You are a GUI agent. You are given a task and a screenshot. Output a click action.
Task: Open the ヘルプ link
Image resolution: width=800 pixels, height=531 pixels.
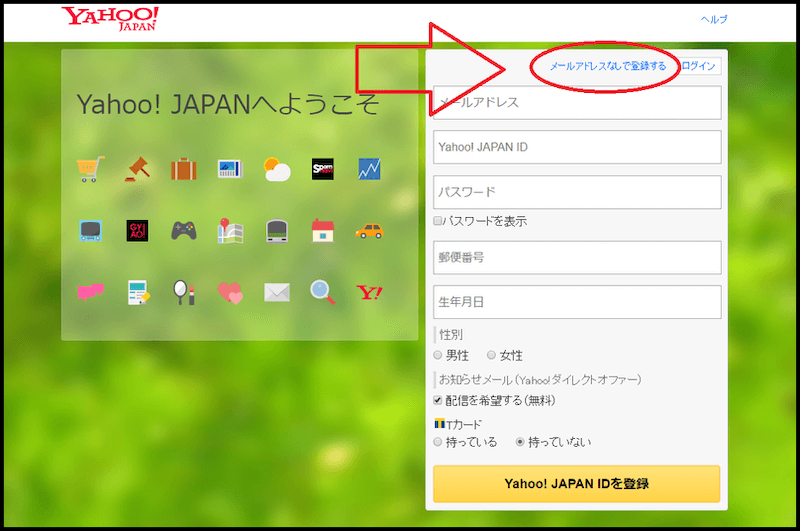tap(714, 19)
